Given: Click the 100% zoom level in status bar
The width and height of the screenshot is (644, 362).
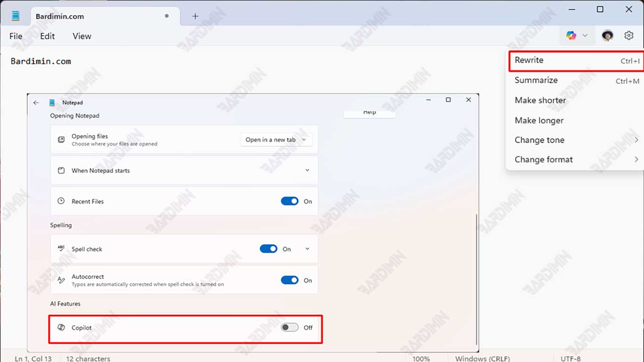Looking at the screenshot, I should [x=421, y=359].
